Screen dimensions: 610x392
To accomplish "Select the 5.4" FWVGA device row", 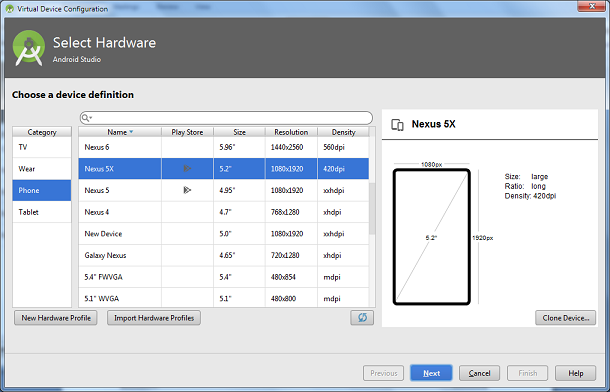I will [x=224, y=277].
